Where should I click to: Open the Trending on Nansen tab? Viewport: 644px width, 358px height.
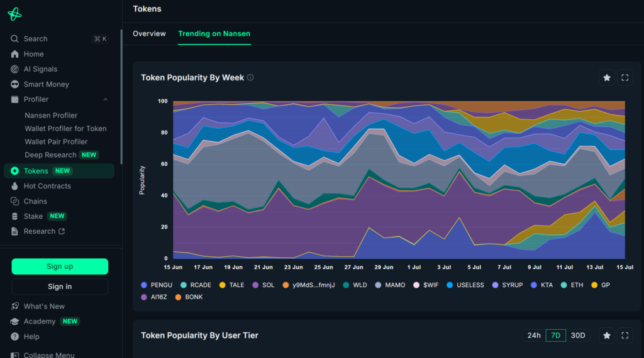[x=214, y=34]
